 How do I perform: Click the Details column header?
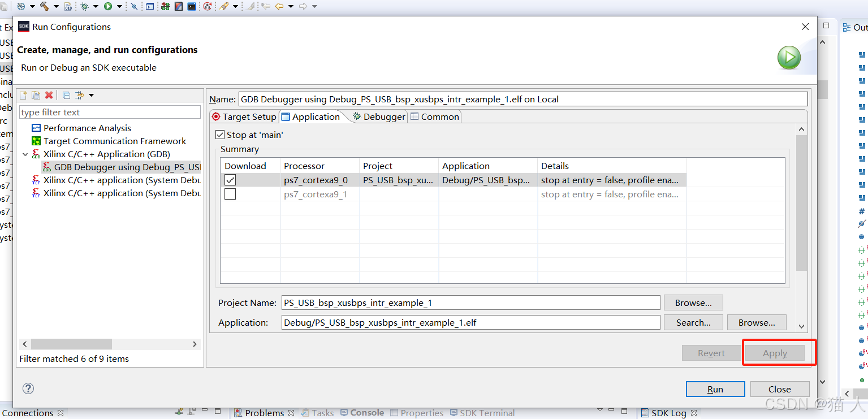612,166
